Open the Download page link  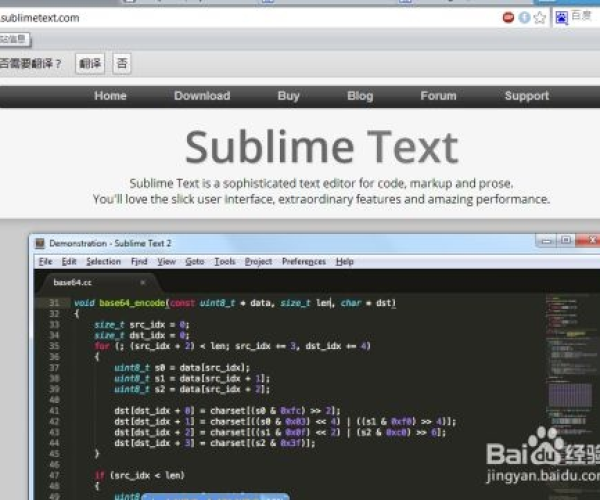coord(202,96)
